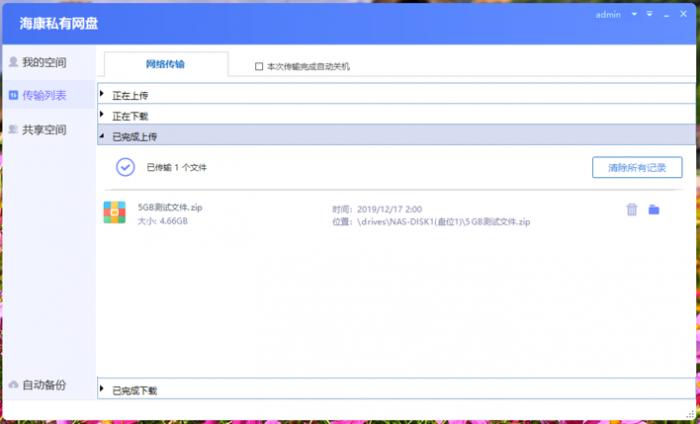Screen dimensions: 700x424
Task: Enable 本次传输完成自动关机 checkbox
Action: [259, 67]
